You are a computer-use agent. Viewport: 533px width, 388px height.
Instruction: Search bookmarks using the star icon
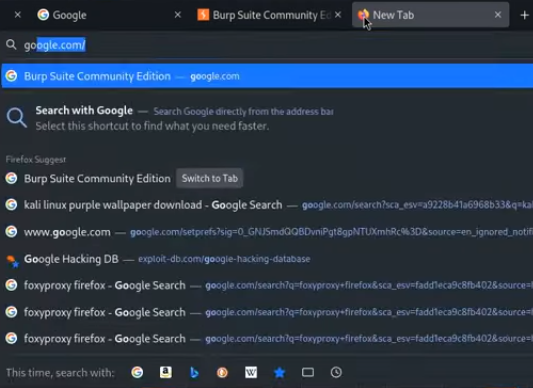279,372
